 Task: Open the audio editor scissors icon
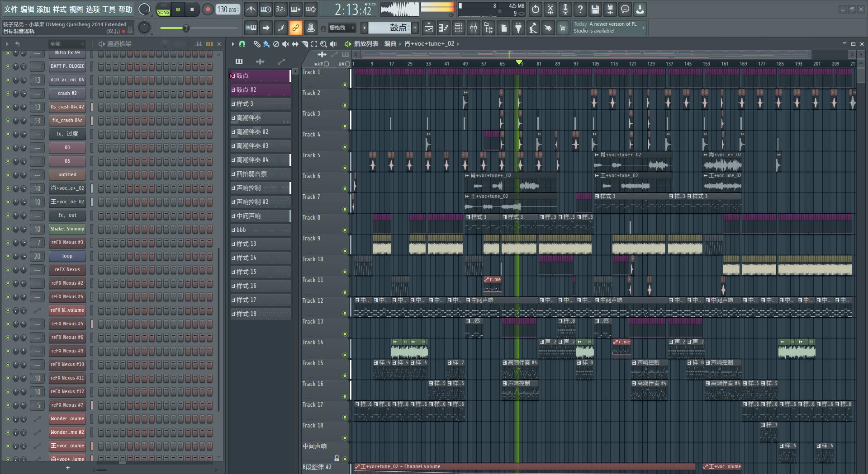pos(550,9)
